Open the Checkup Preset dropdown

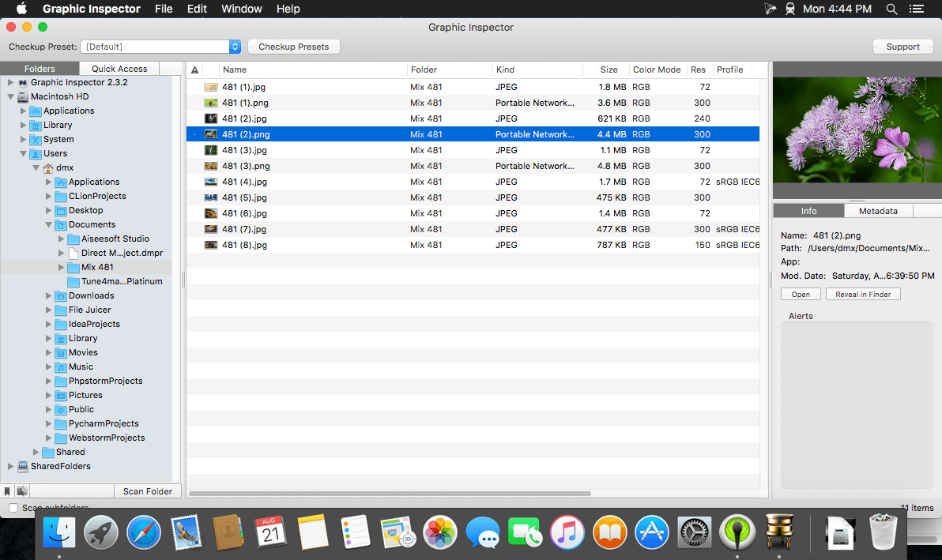coord(235,47)
